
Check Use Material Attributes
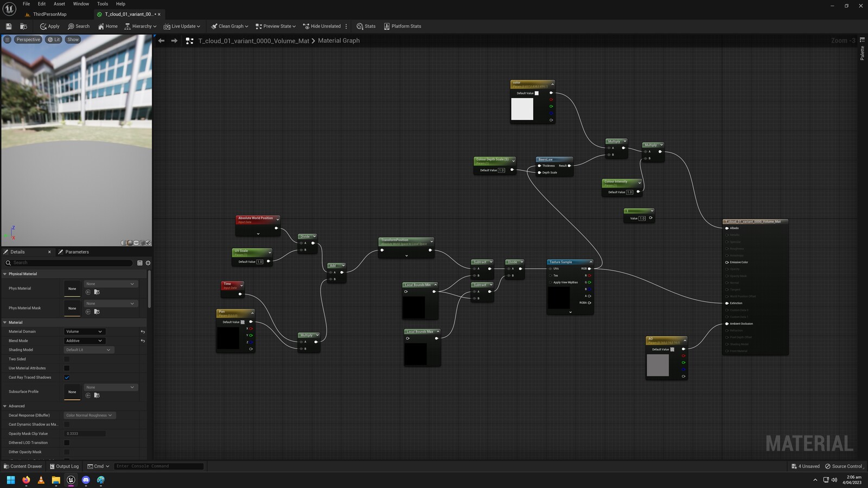coord(67,368)
